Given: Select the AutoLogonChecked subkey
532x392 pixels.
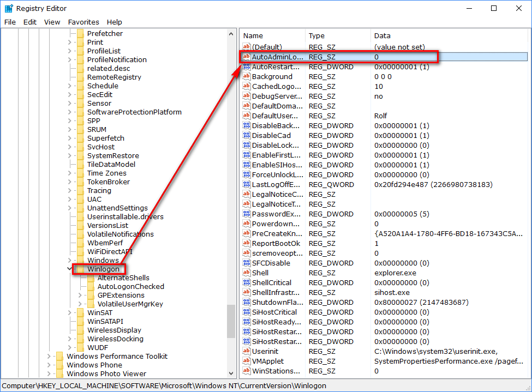Looking at the screenshot, I should (130, 287).
